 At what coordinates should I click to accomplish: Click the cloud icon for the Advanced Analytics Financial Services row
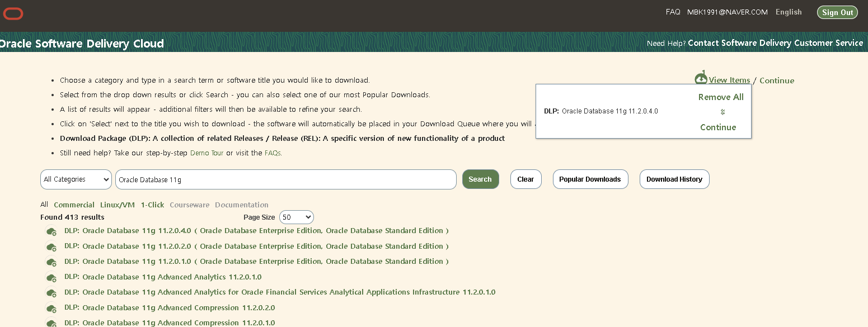(x=51, y=292)
